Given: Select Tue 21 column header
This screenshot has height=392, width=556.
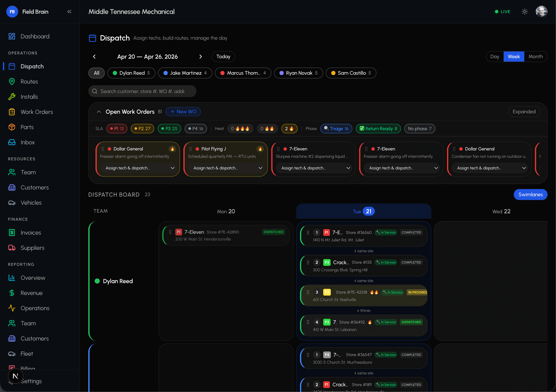Looking at the screenshot, I should pyautogui.click(x=364, y=211).
